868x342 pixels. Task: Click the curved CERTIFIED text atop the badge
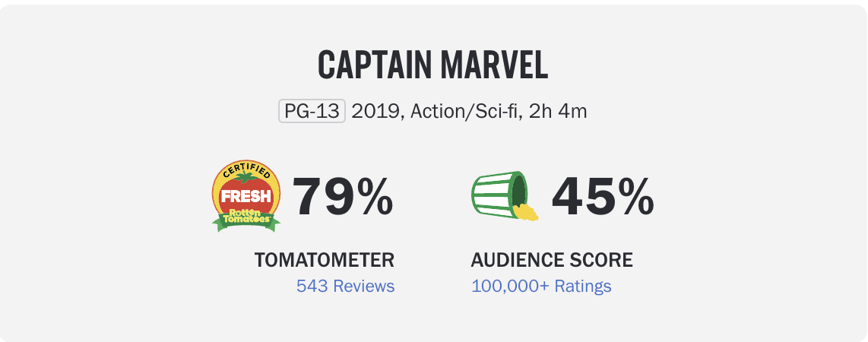pos(246,169)
